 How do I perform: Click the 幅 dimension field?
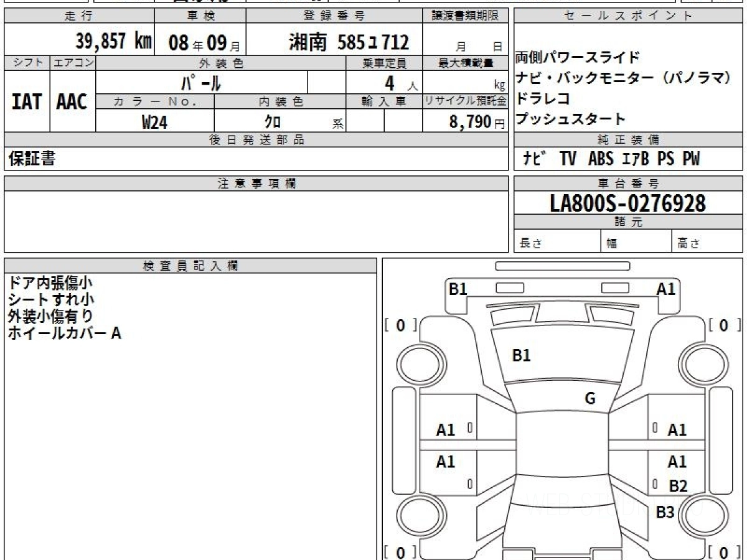(x=636, y=241)
